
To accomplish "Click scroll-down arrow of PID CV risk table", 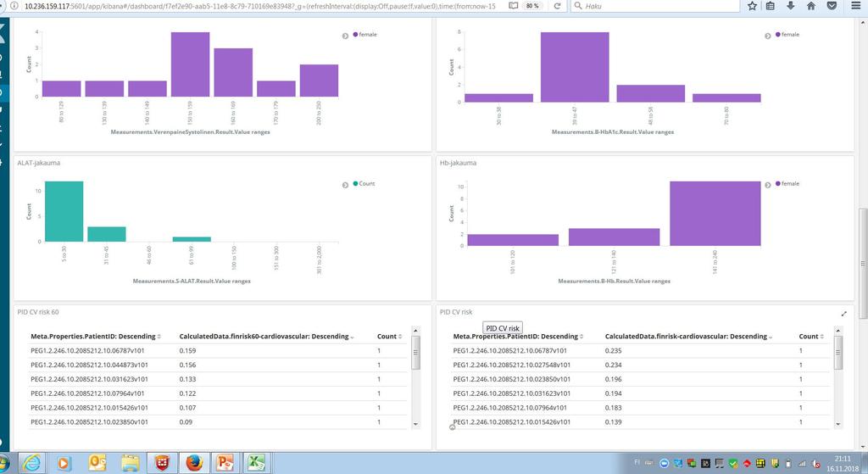I will pos(838,424).
